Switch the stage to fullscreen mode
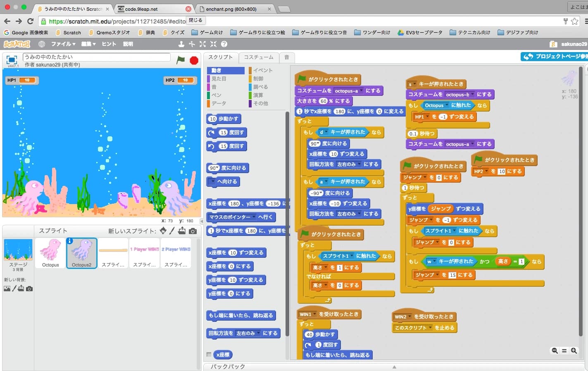The image size is (588, 371). tap(12, 59)
